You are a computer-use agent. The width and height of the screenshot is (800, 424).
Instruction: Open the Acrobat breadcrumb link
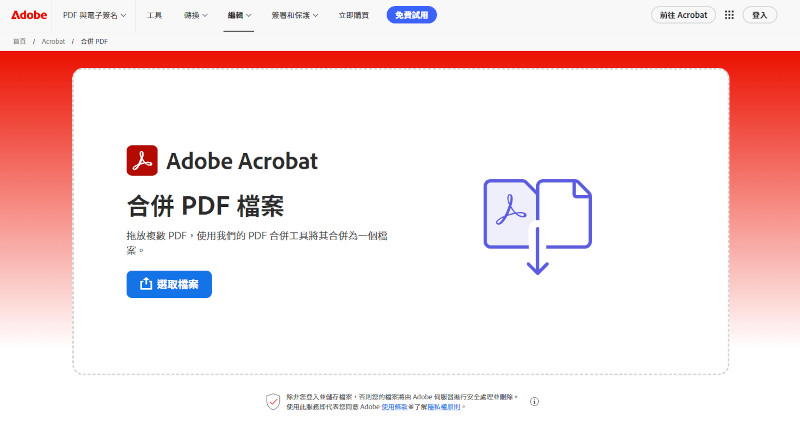click(53, 41)
